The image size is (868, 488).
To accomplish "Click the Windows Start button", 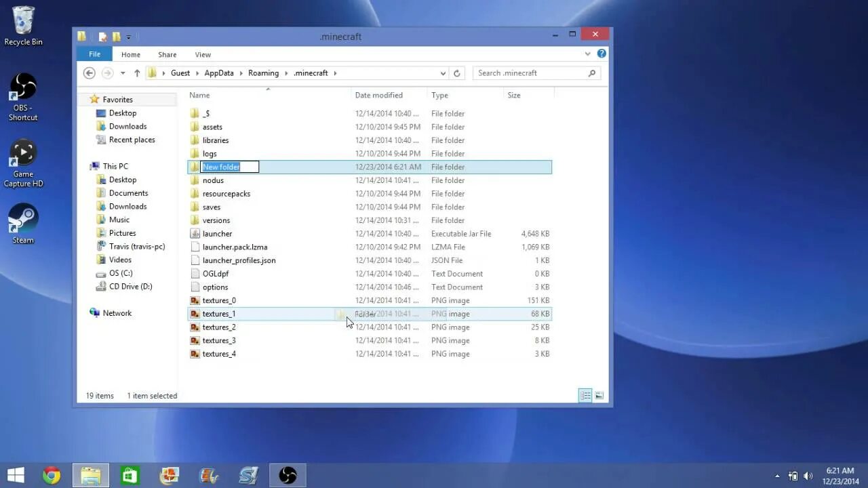I will click(x=16, y=475).
